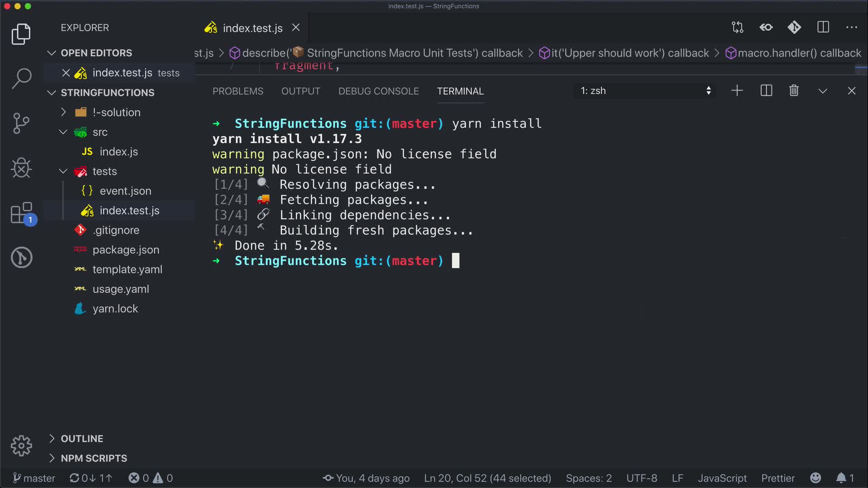Expand the NPM SCRIPTS section
This screenshot has width=868, height=488.
click(94, 458)
